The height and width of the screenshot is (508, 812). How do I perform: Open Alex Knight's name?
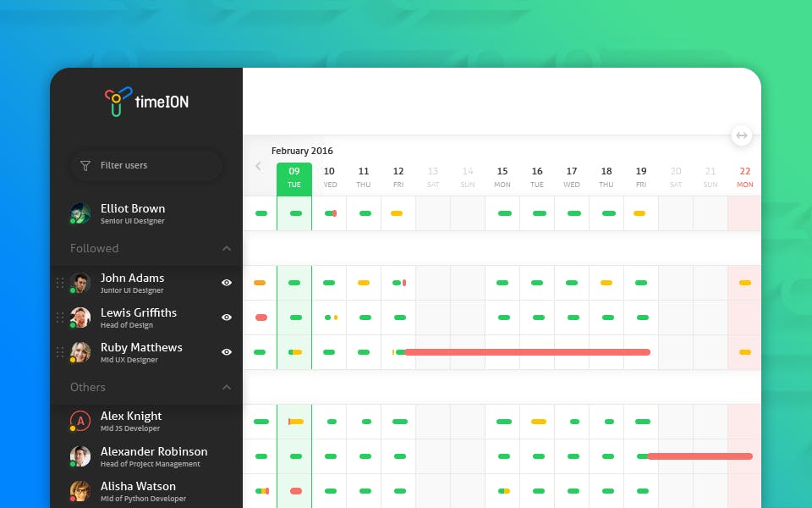coord(131,416)
